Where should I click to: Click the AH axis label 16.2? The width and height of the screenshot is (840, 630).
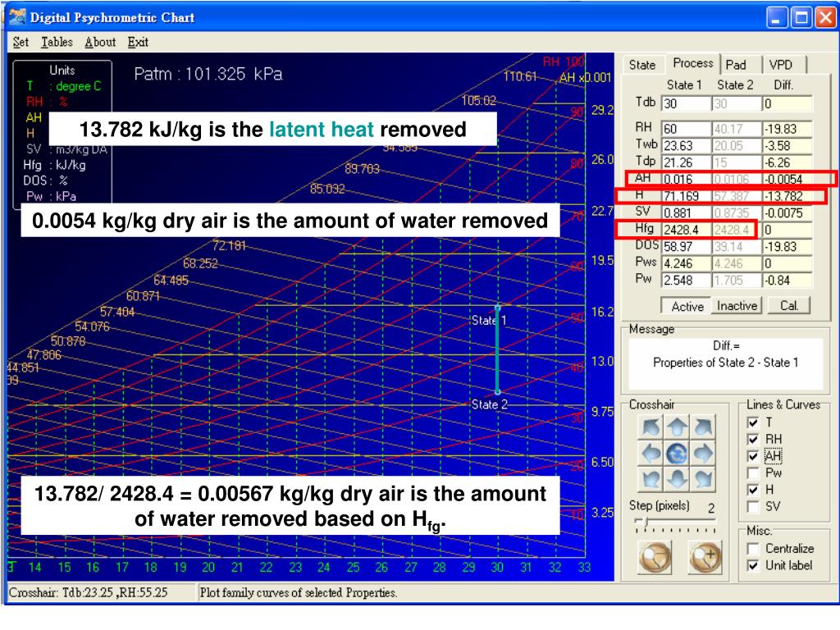click(602, 312)
